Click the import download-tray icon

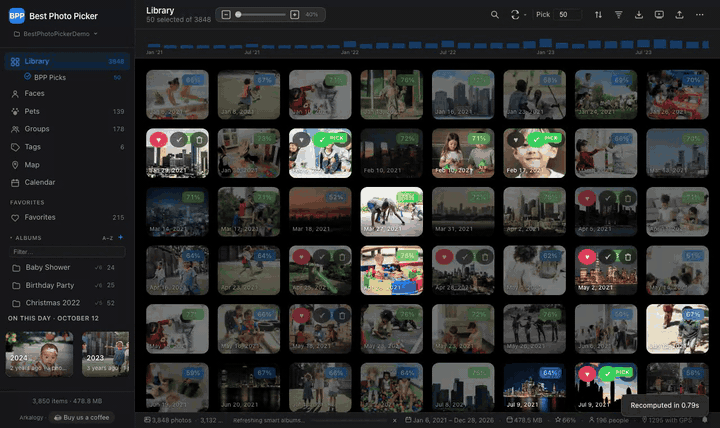click(x=639, y=15)
